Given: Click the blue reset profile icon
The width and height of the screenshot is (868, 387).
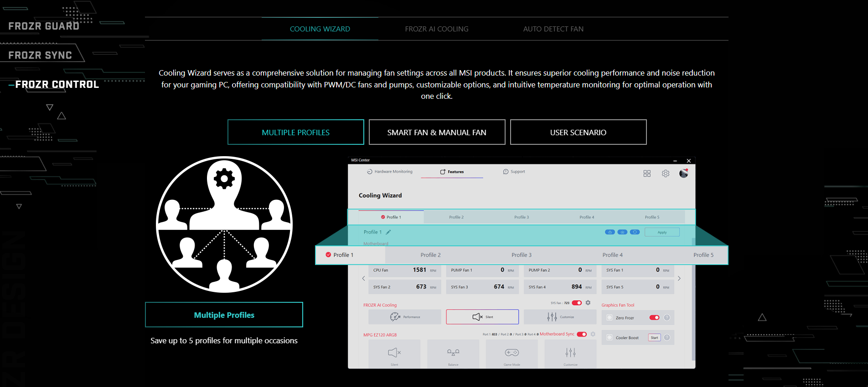Looking at the screenshot, I should click(x=635, y=232).
